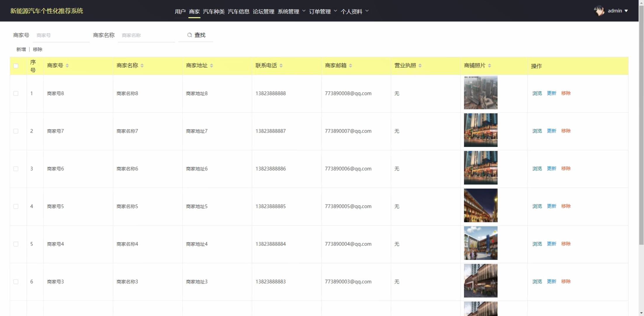Screen dimensions: 644x316
Task: Click the shop photo thumbnail for 商家号4
Action: tap(481, 243)
